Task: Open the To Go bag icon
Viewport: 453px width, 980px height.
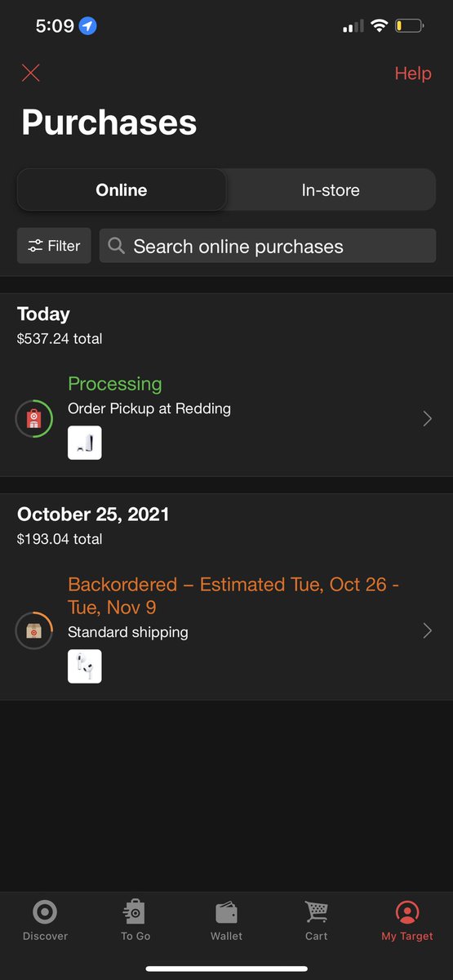Action: click(135, 912)
